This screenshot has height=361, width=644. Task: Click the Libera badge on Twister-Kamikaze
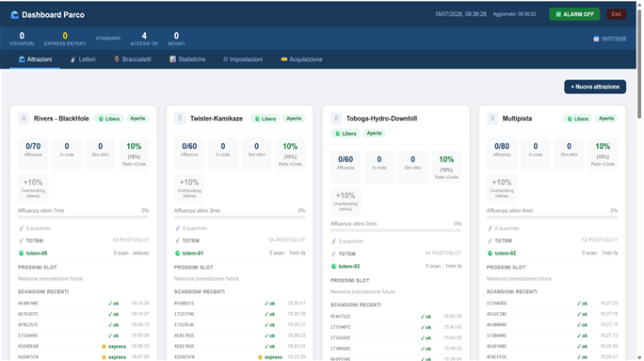click(265, 119)
